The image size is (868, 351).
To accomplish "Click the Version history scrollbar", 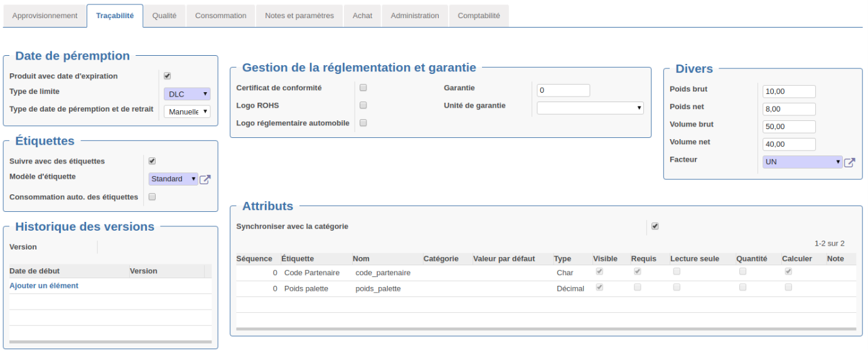I will (110, 342).
